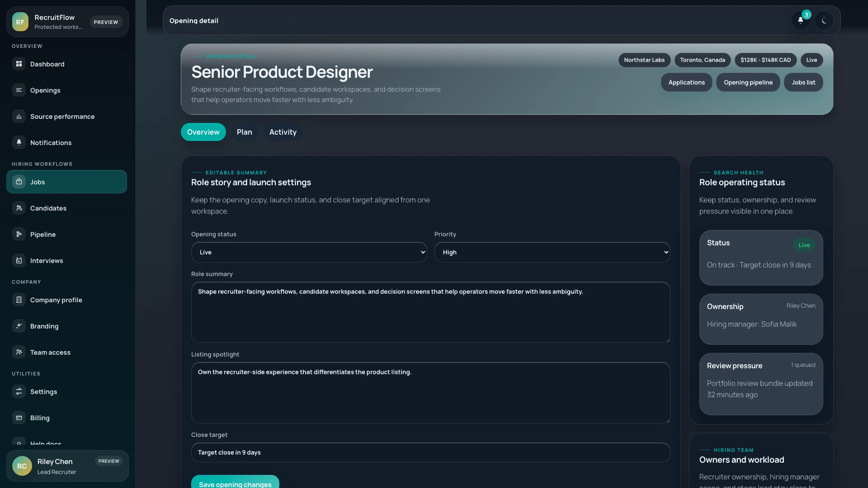Click the RF RecruitFlow logo
The height and width of the screenshot is (488, 868).
20,22
